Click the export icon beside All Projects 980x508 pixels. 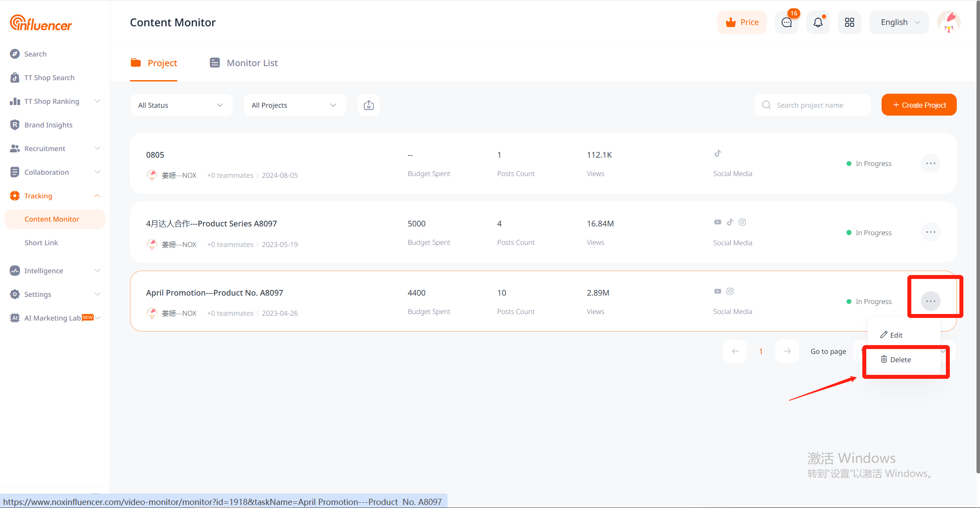(x=368, y=105)
